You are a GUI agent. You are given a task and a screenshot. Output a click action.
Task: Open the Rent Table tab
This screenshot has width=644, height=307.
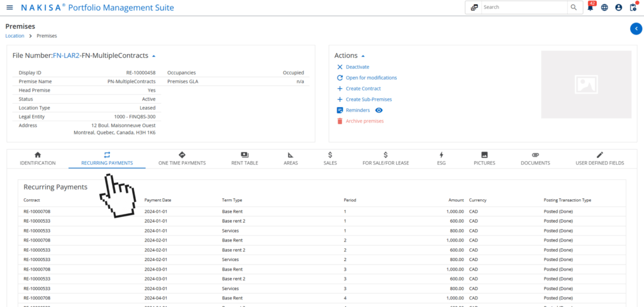tap(245, 159)
